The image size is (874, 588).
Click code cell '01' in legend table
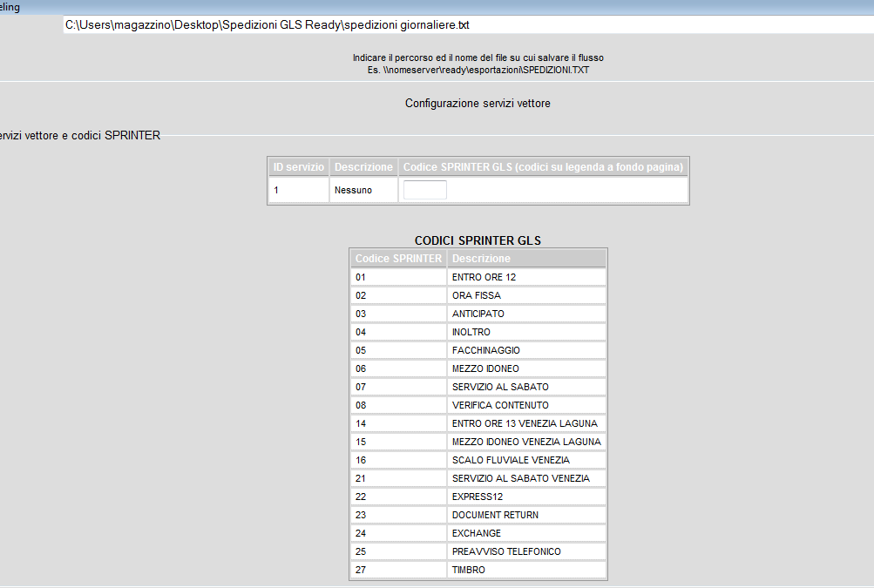pyautogui.click(x=398, y=277)
